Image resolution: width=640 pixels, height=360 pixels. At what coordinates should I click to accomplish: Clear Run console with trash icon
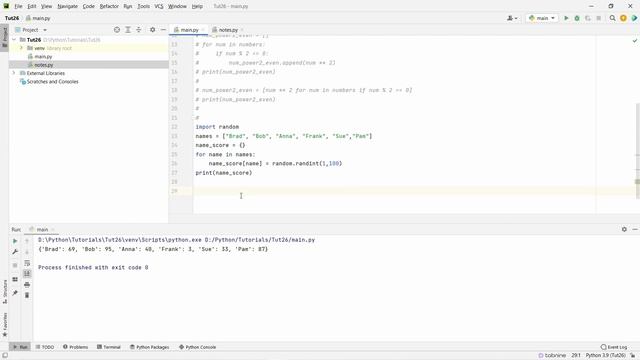[27, 295]
